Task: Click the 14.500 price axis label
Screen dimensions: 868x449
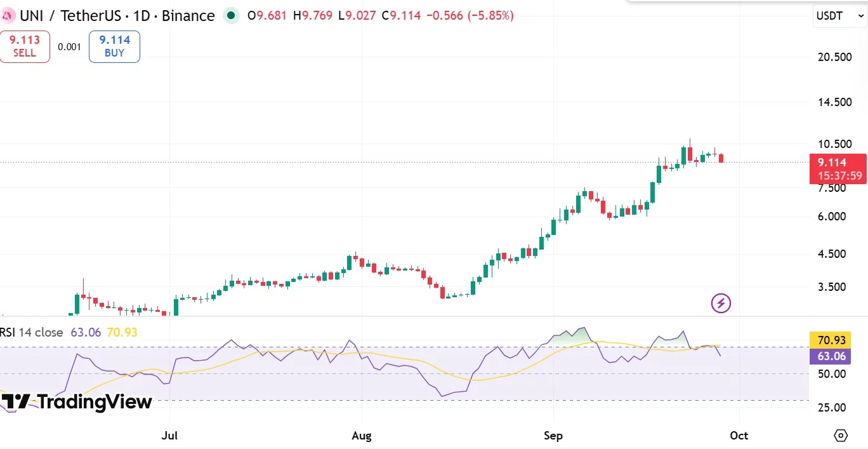Action: [835, 102]
